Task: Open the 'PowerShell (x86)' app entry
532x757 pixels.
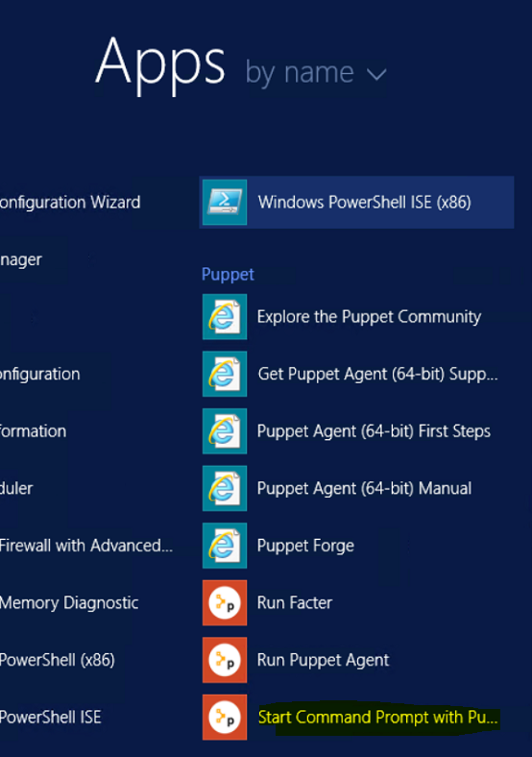Action: [58, 660]
